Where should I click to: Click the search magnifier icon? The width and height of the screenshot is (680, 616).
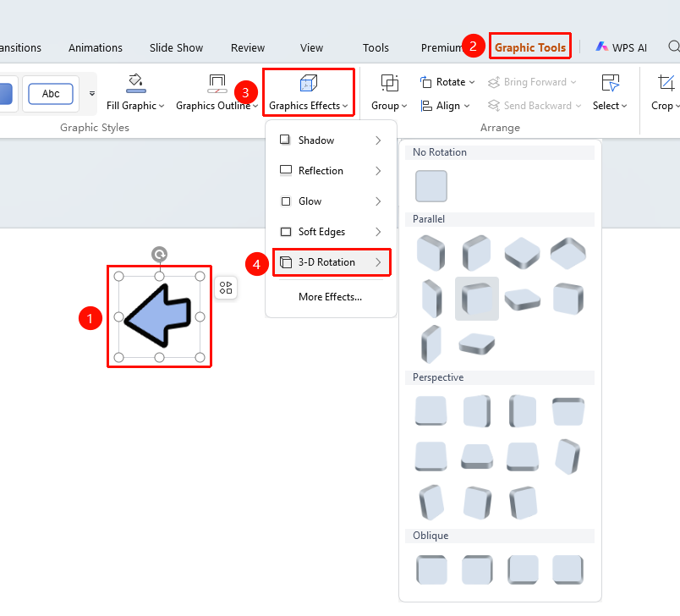(673, 47)
